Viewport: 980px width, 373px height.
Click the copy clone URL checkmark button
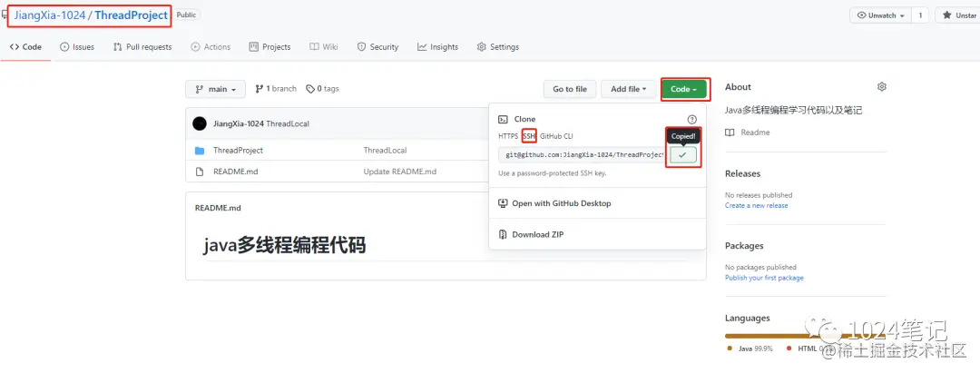pos(682,155)
